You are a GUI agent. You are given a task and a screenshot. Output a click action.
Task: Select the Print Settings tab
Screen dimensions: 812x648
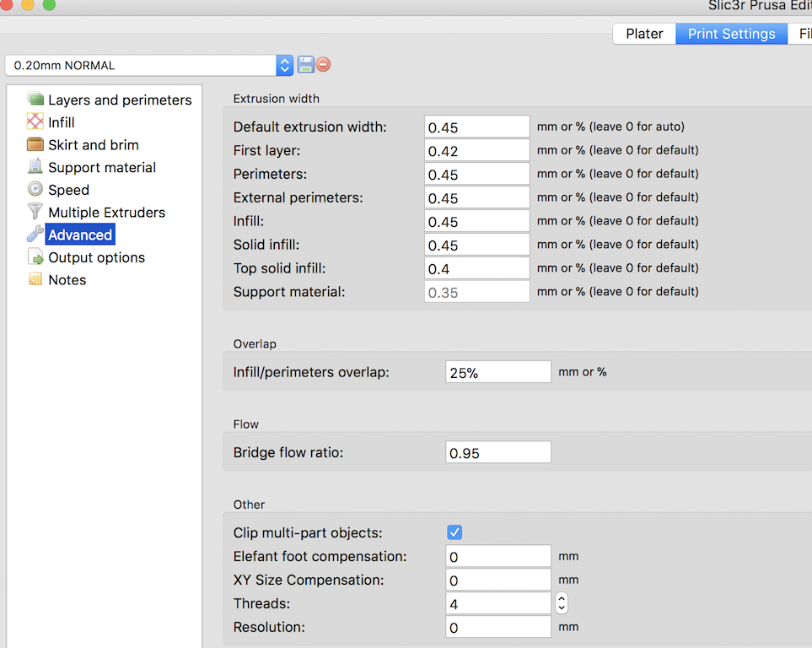[731, 34]
